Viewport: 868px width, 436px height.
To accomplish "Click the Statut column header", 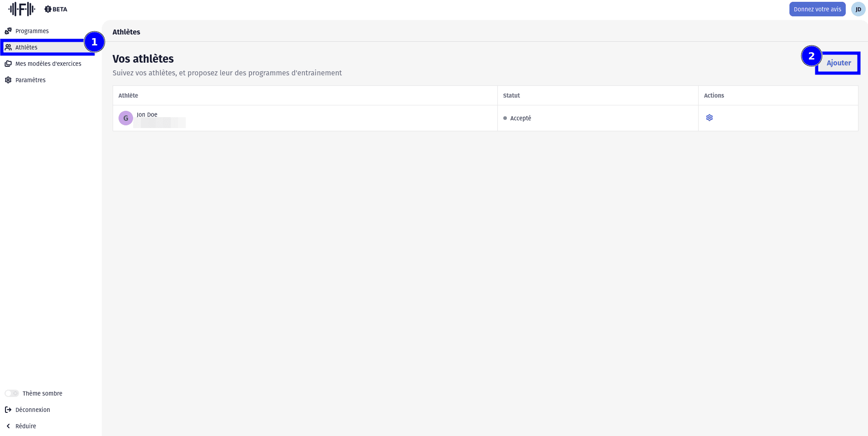I will [511, 95].
